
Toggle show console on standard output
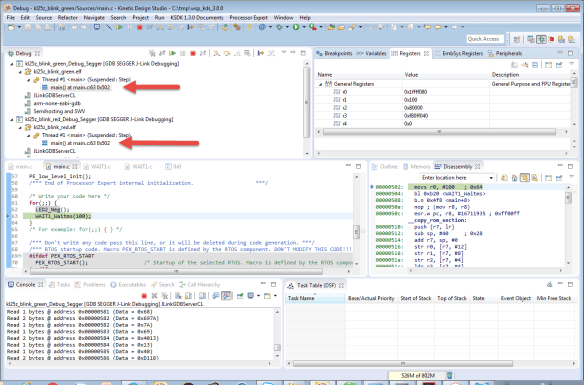click(x=216, y=296)
